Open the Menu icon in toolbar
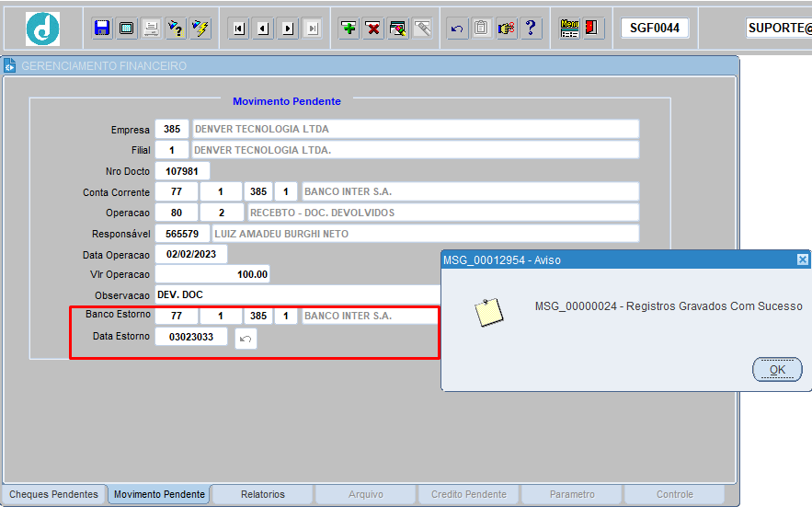The width and height of the screenshot is (812, 507). 569,28
